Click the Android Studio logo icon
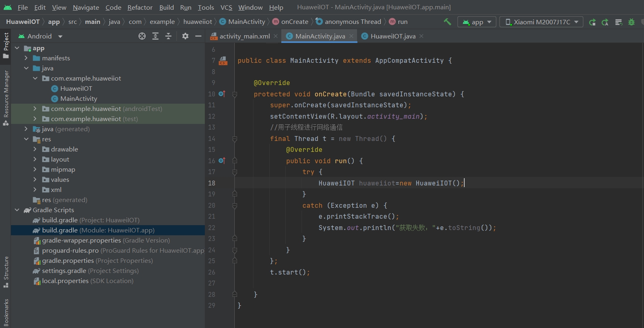 pyautogui.click(x=8, y=7)
